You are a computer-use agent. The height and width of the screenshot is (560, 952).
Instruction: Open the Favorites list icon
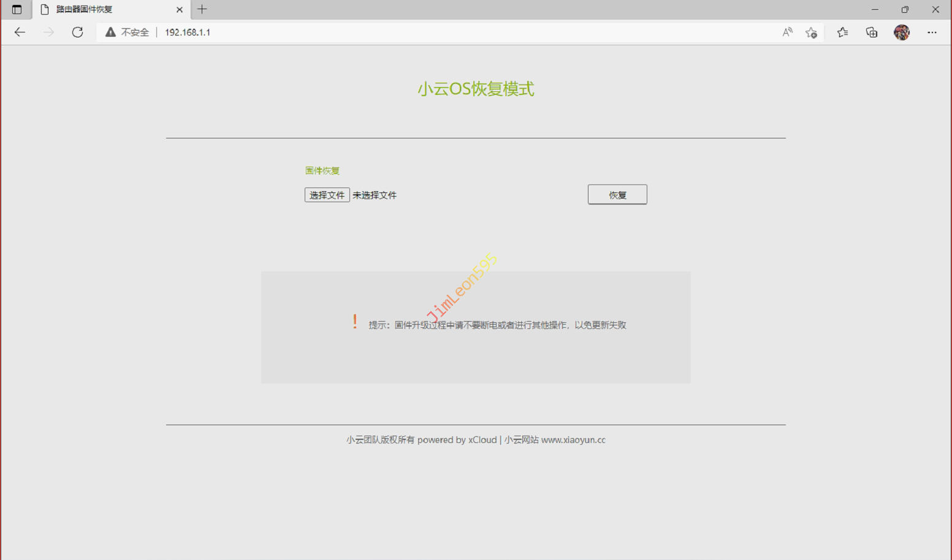click(842, 32)
